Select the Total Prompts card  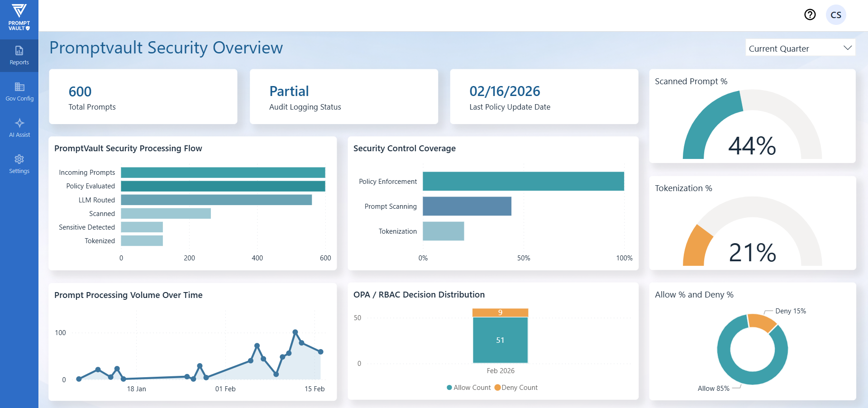(143, 96)
